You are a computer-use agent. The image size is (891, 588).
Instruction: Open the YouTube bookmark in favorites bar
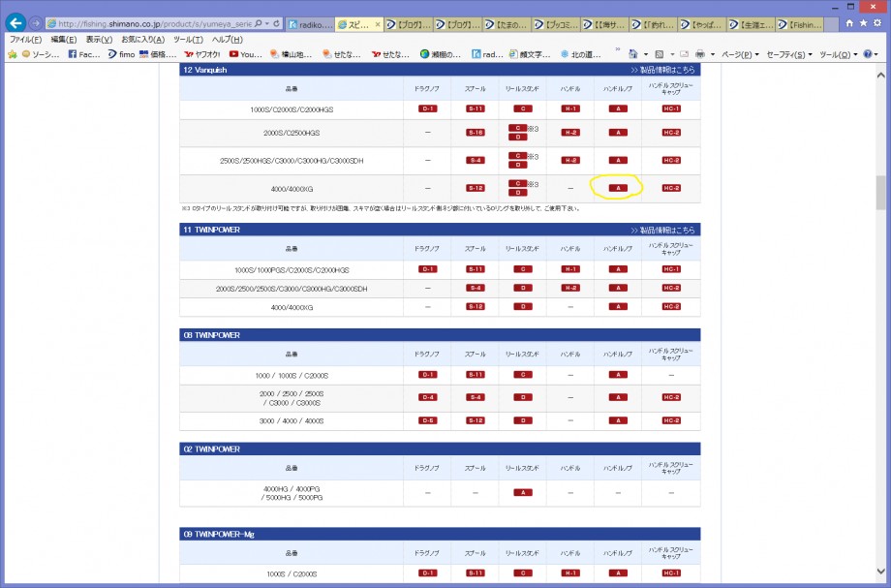pos(245,54)
